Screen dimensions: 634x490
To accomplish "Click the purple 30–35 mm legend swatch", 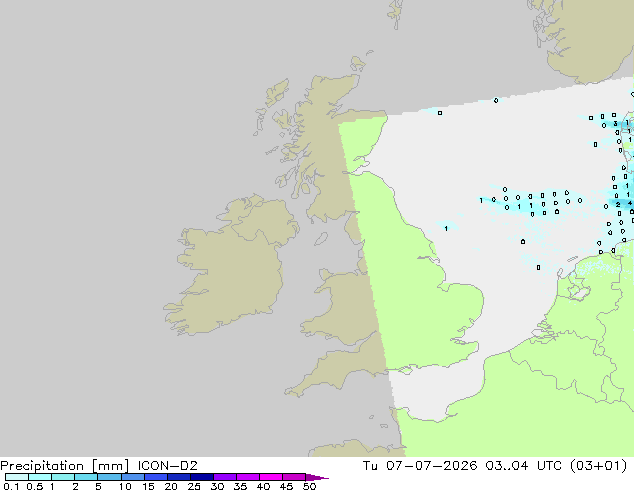I will [x=225, y=477].
